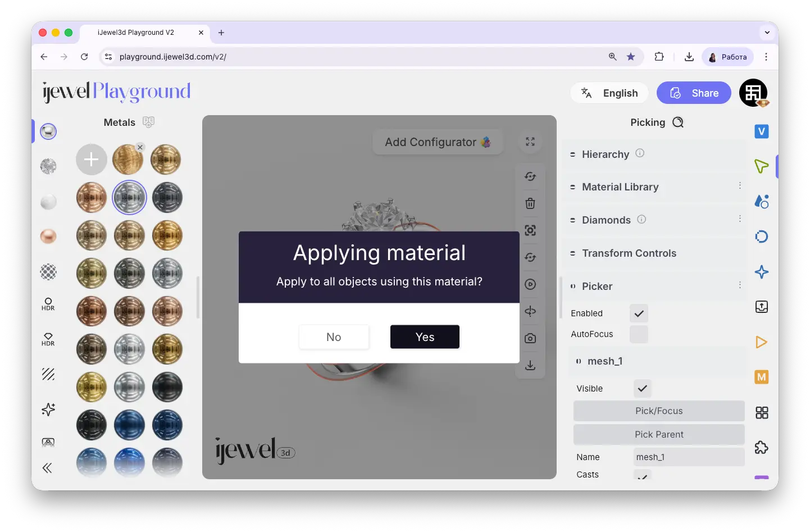Open the blue shapes tab on right rail
This screenshot has width=810, height=532.
point(761,201)
